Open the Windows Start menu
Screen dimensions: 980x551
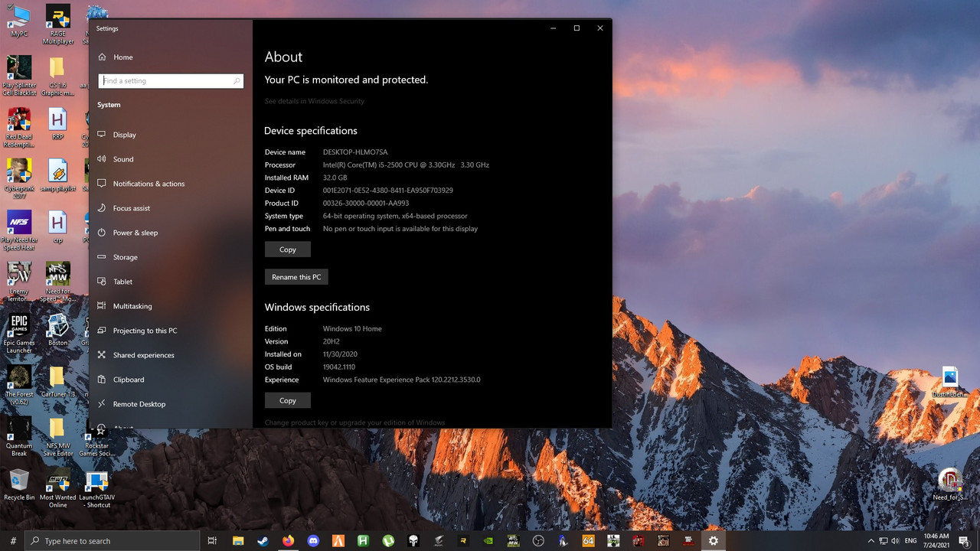(x=13, y=541)
